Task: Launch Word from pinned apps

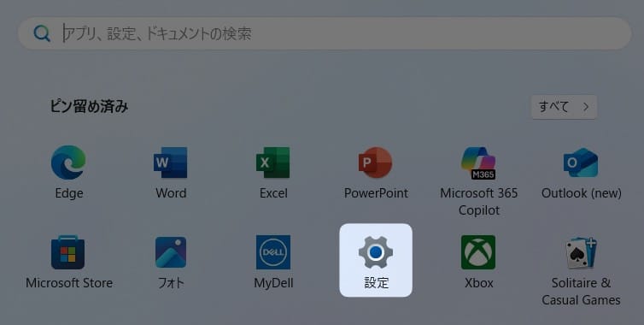Action: pos(171,162)
